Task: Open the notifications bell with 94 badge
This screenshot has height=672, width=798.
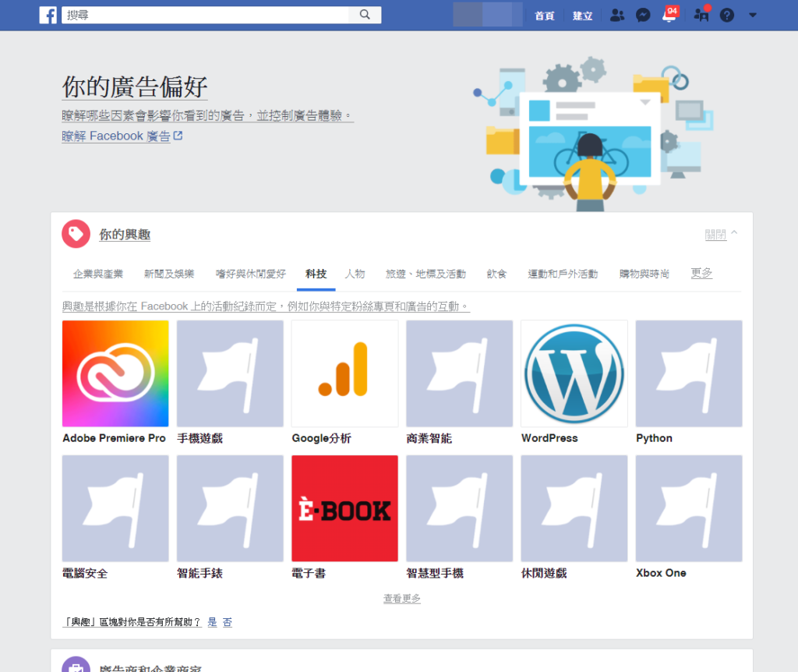Action: coord(669,15)
